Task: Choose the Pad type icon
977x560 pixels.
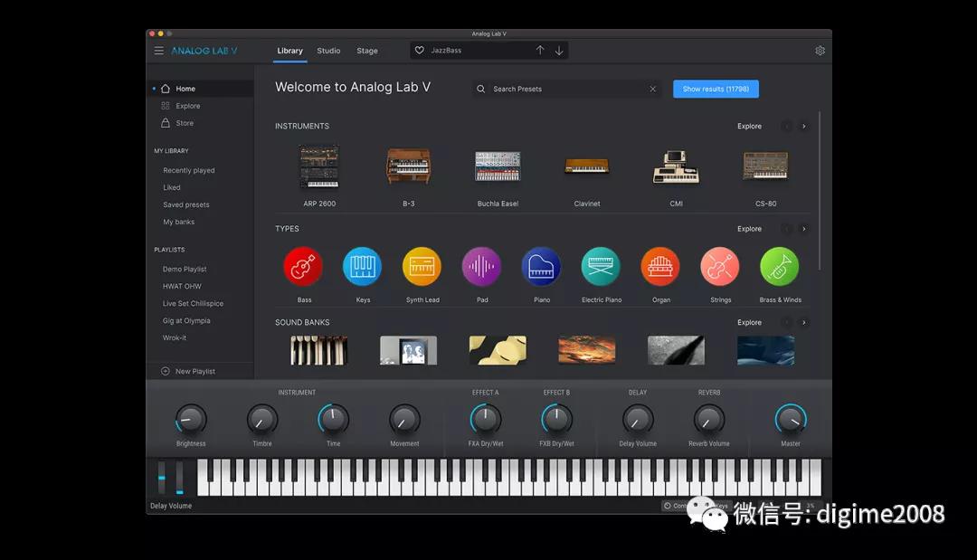Action: 481,267
